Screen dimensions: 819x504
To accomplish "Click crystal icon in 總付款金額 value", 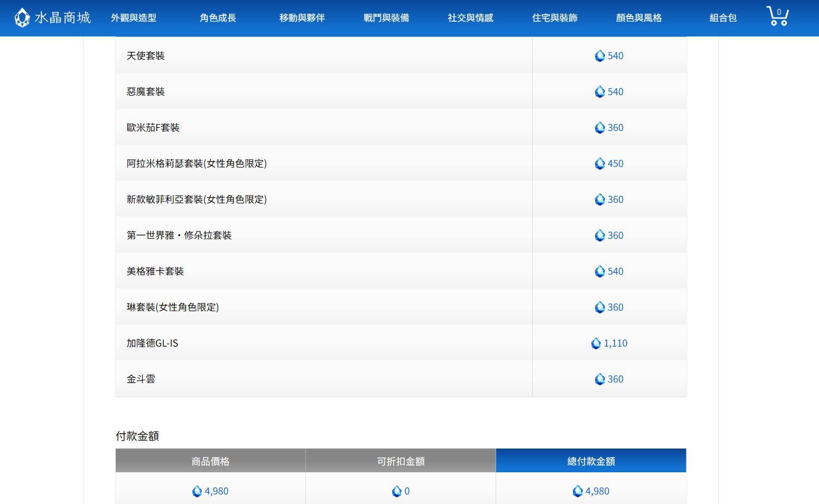I will [x=578, y=491].
